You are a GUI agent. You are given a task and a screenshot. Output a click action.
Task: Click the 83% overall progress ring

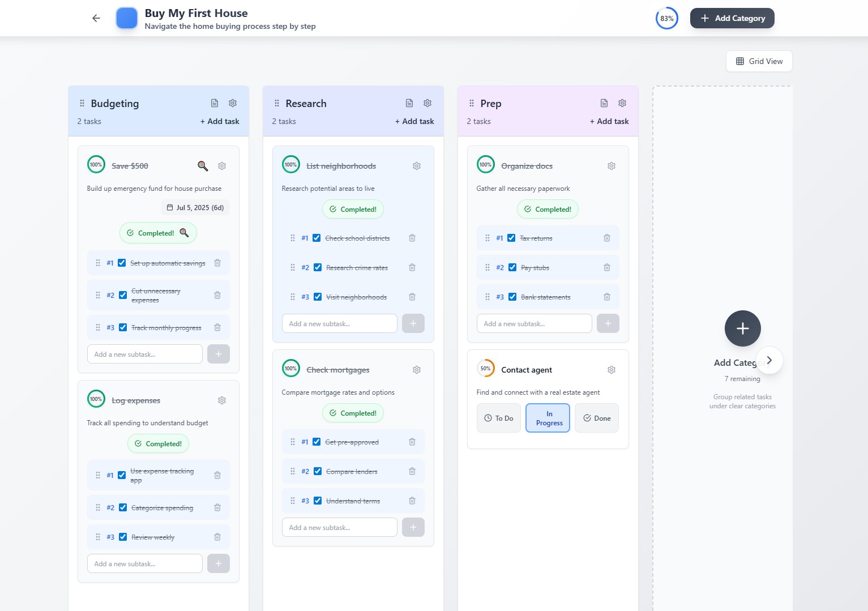[667, 18]
